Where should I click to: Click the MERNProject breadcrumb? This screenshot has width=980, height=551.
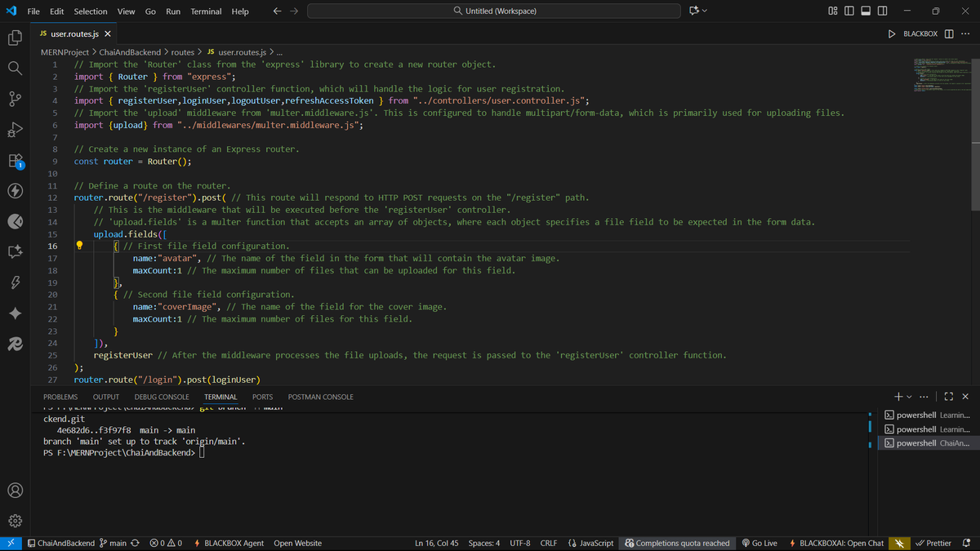(65, 52)
